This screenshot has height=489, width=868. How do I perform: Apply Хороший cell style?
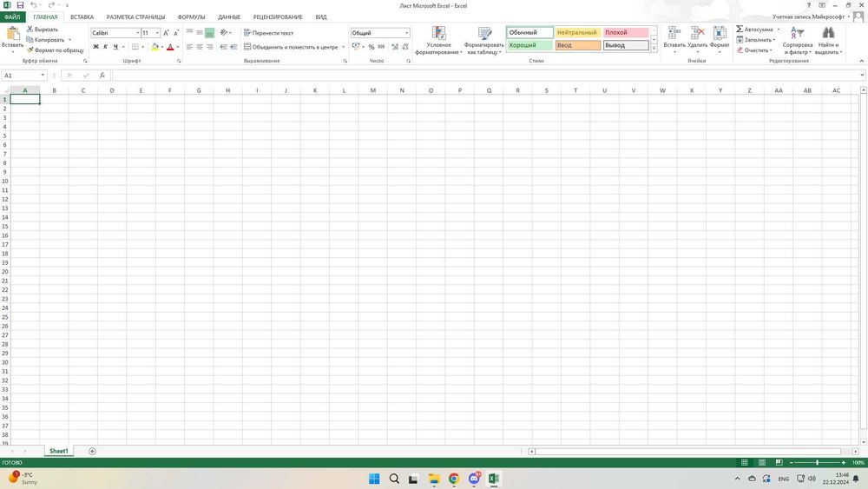[x=529, y=45]
